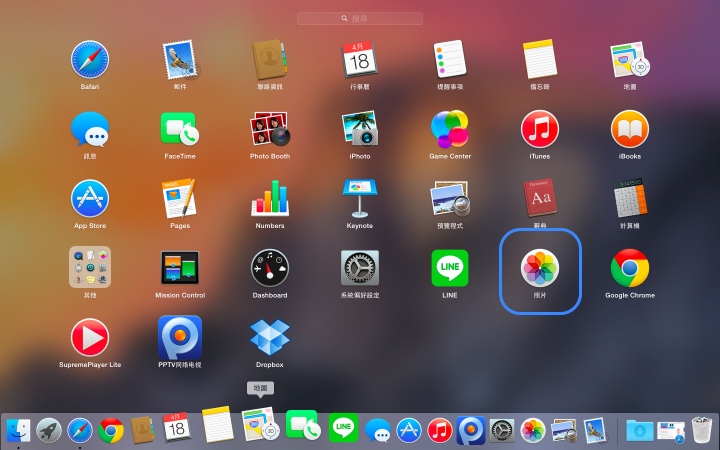This screenshot has width=720, height=450.
Task: Open the Dropbox app
Action: [x=270, y=338]
